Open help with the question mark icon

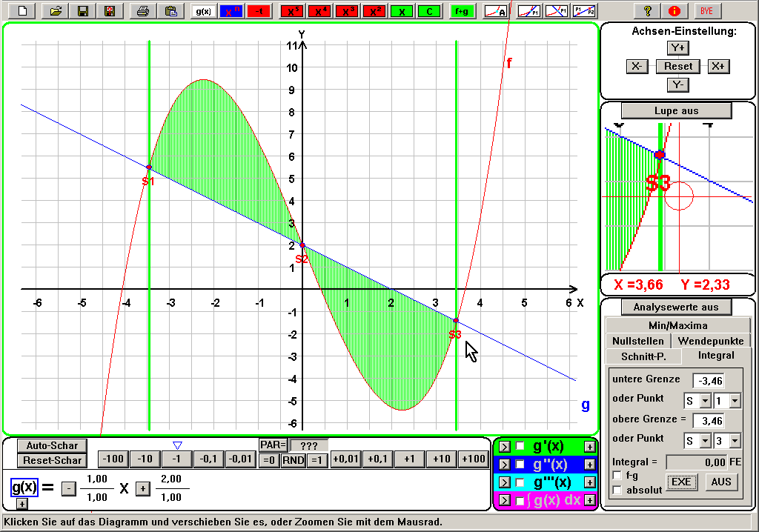click(x=647, y=11)
